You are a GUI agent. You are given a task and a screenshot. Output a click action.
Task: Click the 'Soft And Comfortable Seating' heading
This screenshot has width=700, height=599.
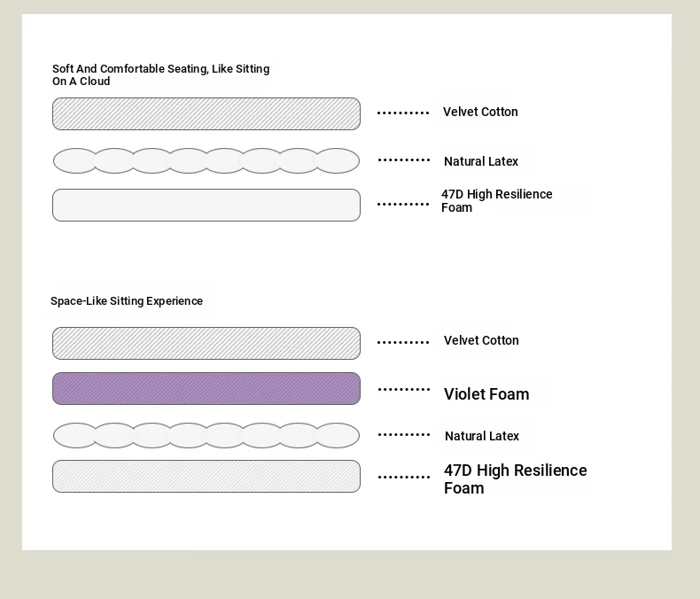160,75
